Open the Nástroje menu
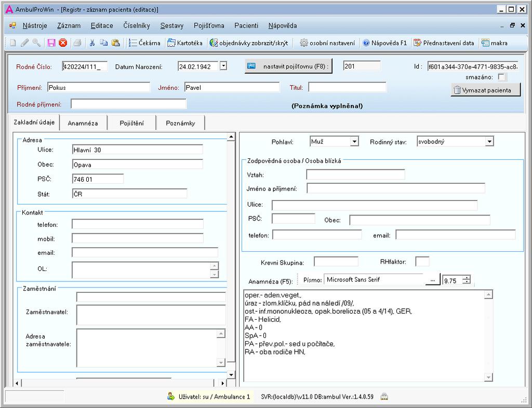 tap(35, 26)
